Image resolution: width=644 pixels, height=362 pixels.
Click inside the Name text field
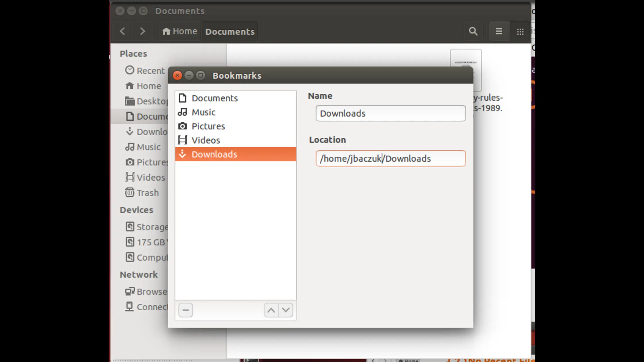390,113
